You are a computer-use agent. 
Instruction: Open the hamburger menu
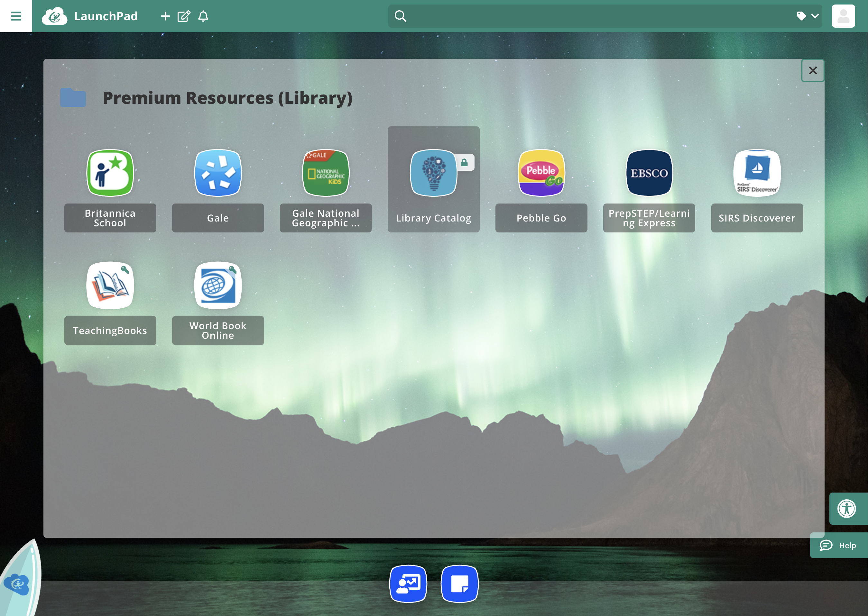pyautogui.click(x=16, y=16)
